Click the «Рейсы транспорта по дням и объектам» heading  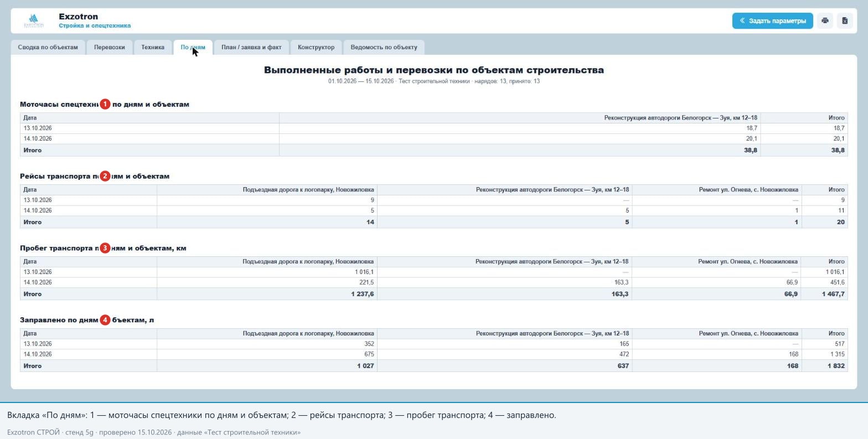click(95, 176)
